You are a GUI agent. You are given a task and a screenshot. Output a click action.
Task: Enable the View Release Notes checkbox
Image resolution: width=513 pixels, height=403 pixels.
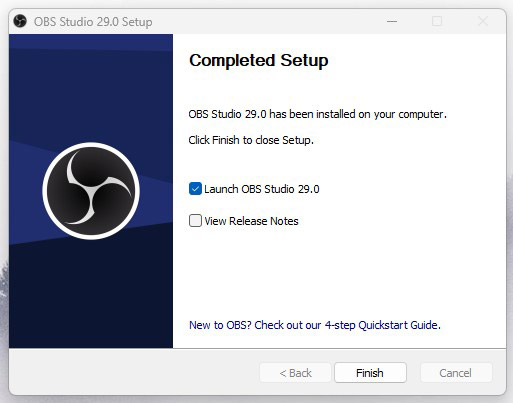(x=195, y=221)
